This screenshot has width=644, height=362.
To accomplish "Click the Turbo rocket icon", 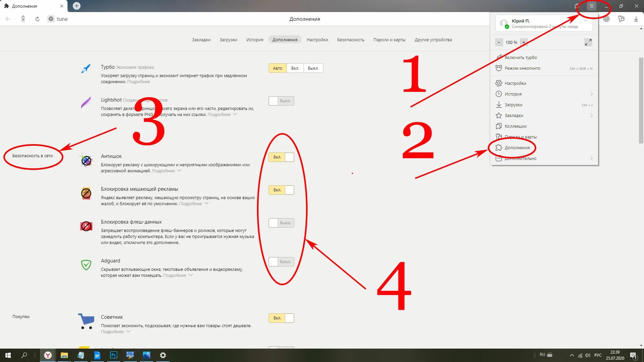I will [x=86, y=69].
